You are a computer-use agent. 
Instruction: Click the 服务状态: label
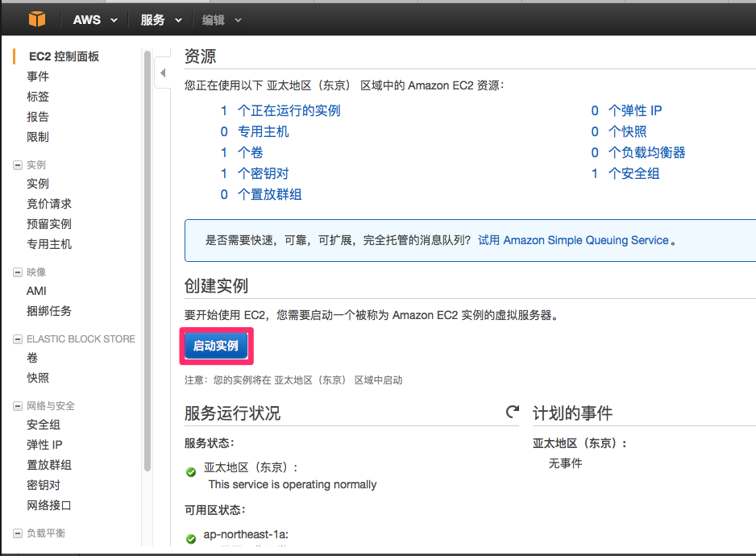point(210,443)
